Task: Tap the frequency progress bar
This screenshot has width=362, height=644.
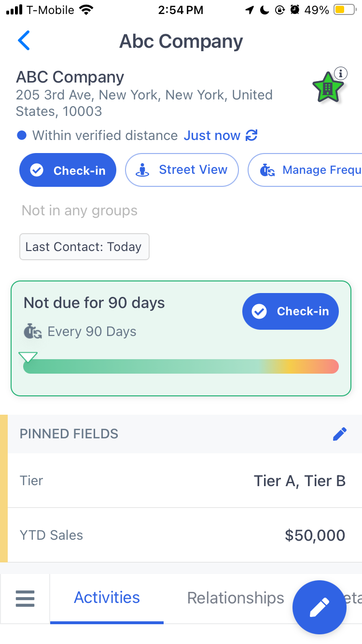Action: point(181,366)
